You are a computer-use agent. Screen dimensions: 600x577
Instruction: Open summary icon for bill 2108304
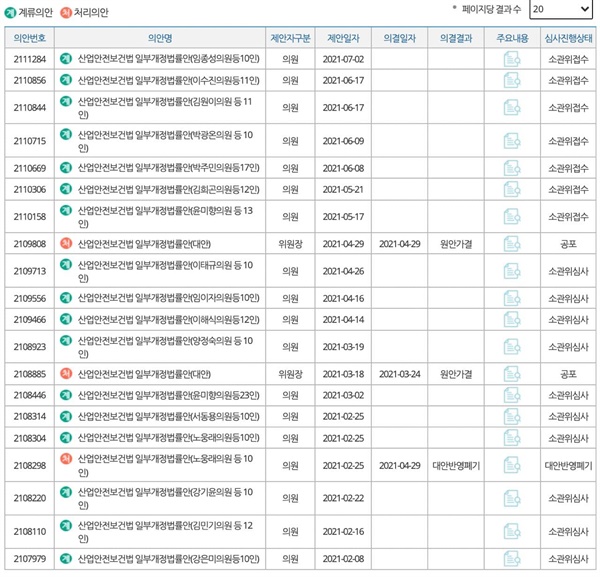click(512, 438)
